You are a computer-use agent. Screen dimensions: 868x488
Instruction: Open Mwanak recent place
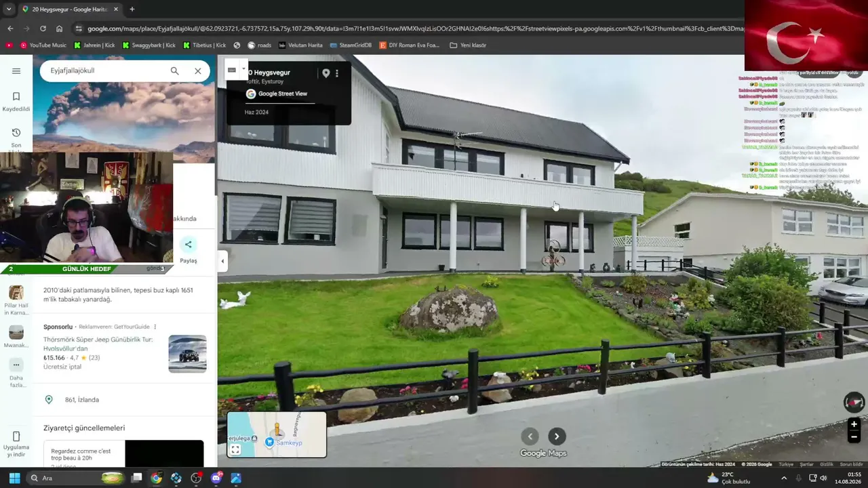coord(16,337)
